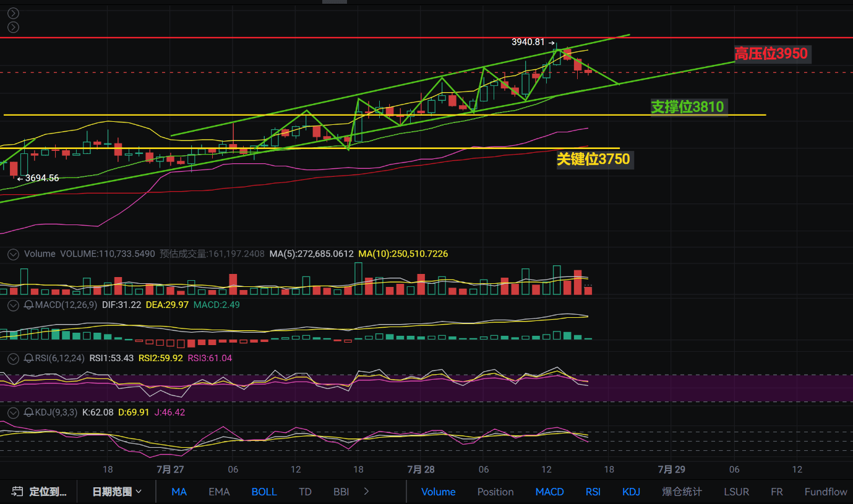Viewport: 853px width, 504px height.
Task: Click the locate-to-date calendar icon
Action: pos(17,492)
